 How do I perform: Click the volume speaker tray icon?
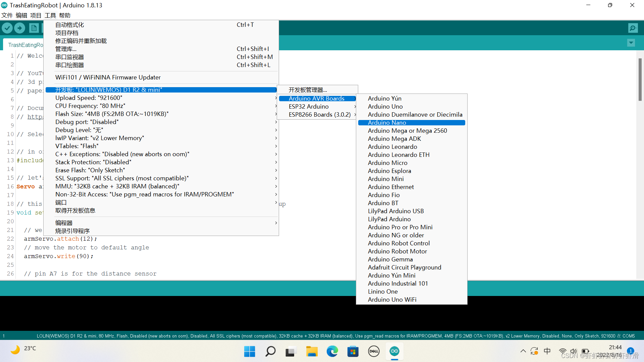pyautogui.click(x=574, y=351)
